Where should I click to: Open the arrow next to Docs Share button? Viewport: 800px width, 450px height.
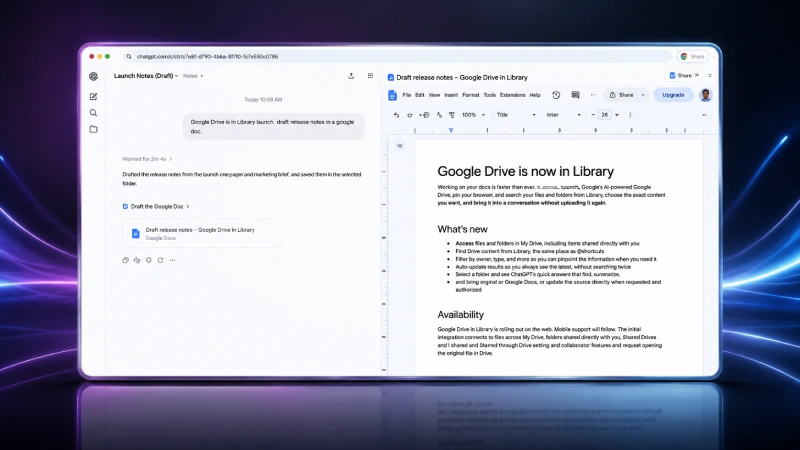tap(643, 95)
